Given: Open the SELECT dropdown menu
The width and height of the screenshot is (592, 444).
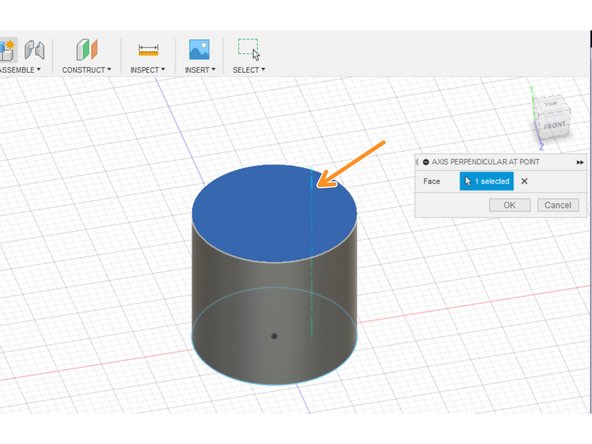Looking at the screenshot, I should click(249, 70).
